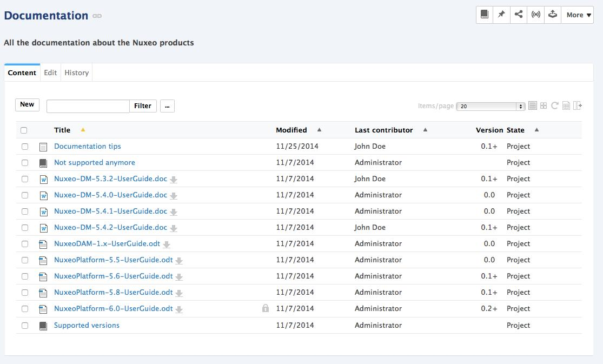The image size is (603, 364).
Task: Open the More dropdown menu
Action: click(x=578, y=15)
